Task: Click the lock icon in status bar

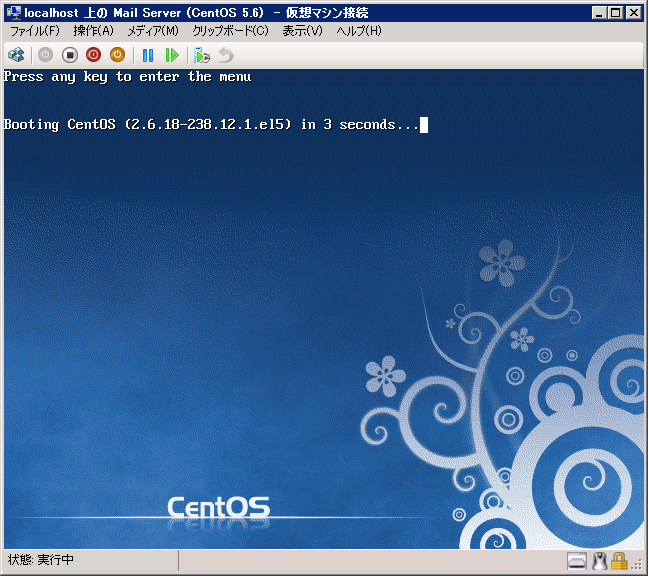Action: click(619, 562)
